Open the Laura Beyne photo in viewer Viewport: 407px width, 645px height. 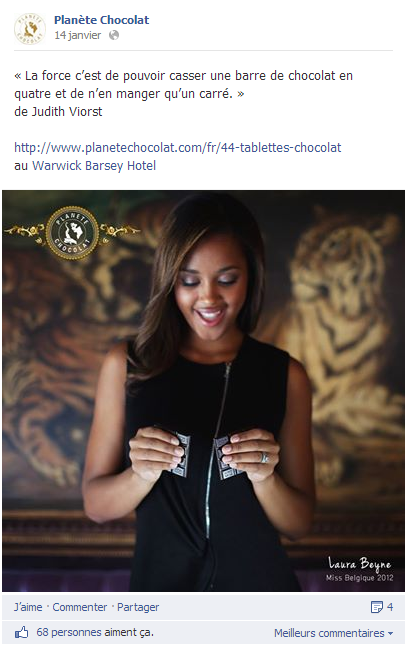pos(203,391)
